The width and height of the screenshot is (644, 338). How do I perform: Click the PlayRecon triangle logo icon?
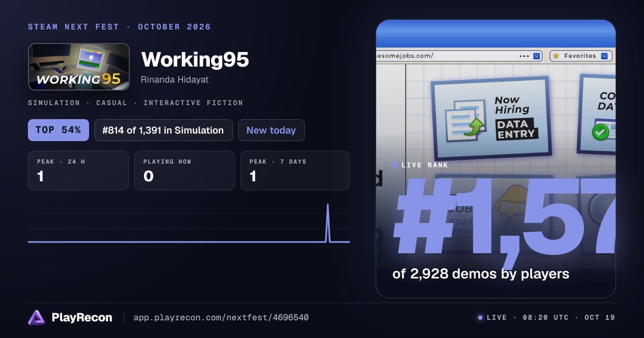click(36, 318)
